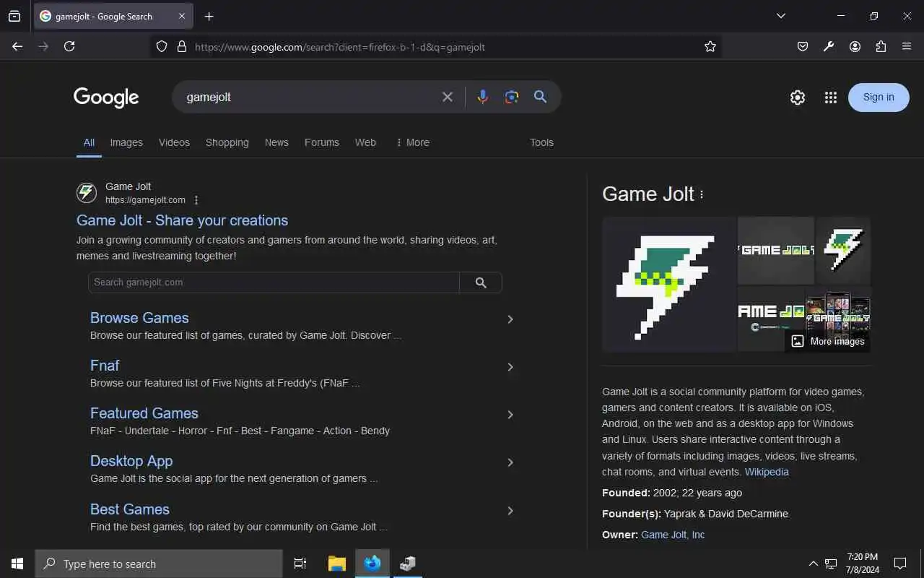Reload the current page
Image resolution: width=924 pixels, height=578 pixels.
69,46
